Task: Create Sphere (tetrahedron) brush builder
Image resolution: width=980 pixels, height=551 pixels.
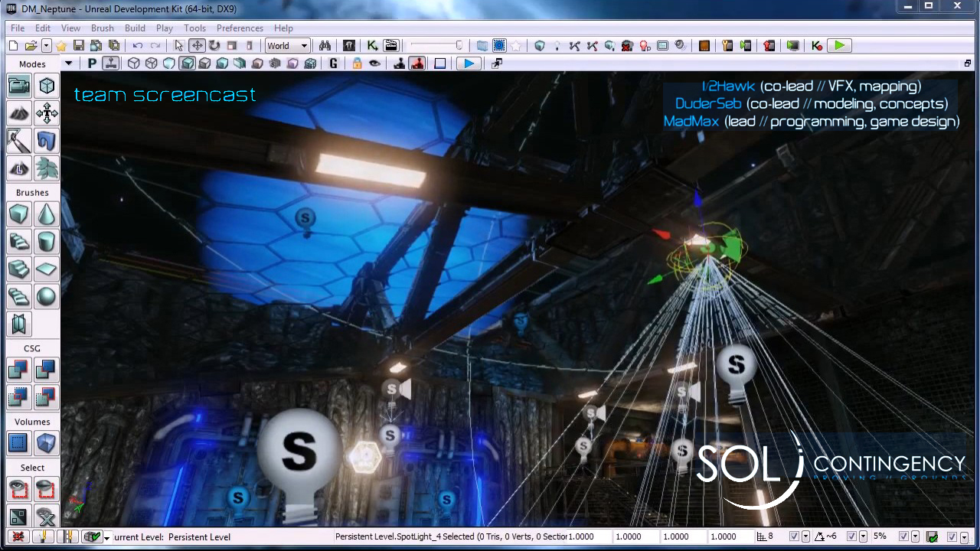Action: pyautogui.click(x=47, y=297)
